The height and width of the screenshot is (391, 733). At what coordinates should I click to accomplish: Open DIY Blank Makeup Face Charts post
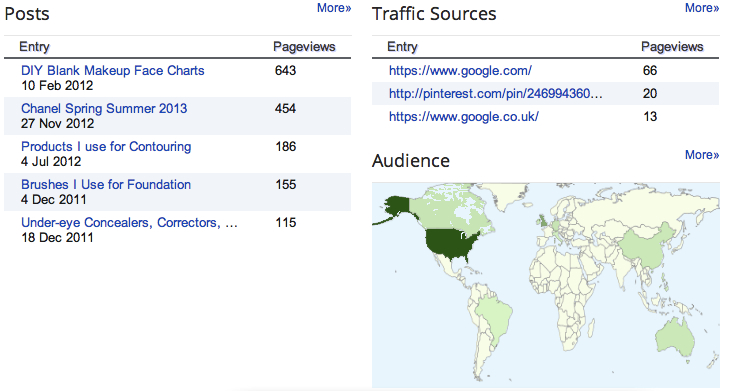tap(113, 71)
